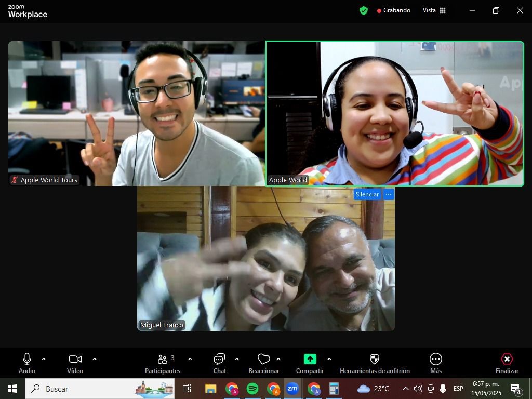532x399 pixels.
Task: Click the Windows taskbar Buscar search box
Action: coord(83,389)
